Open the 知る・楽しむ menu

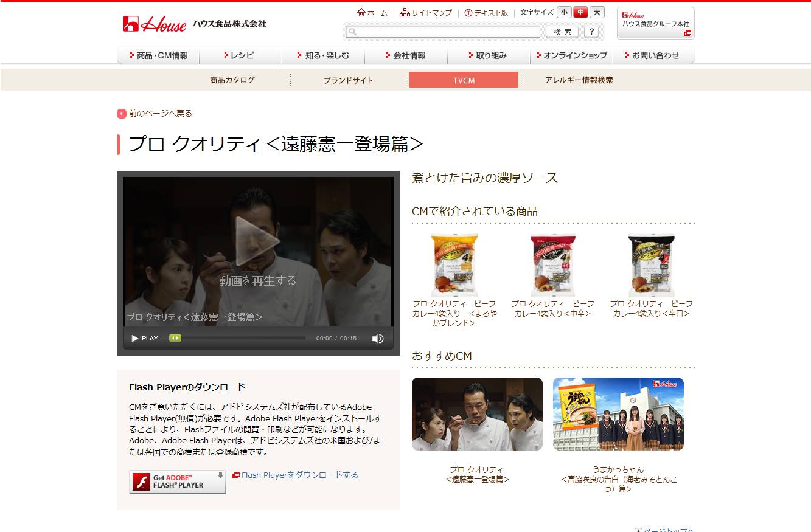click(x=323, y=55)
